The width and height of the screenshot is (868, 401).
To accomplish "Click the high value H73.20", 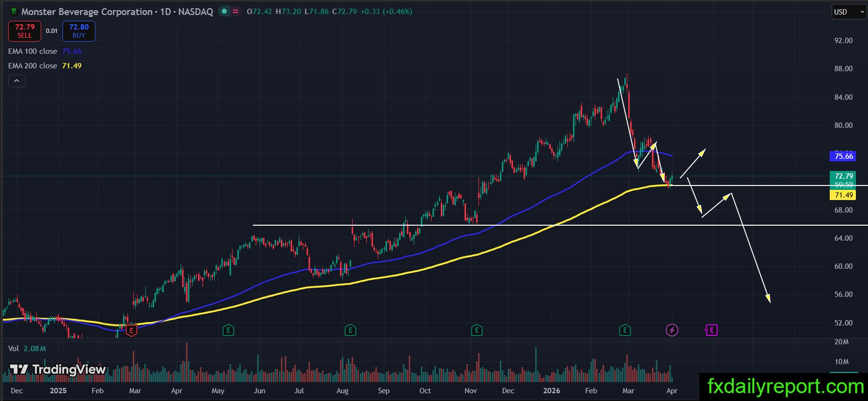I will [x=289, y=12].
